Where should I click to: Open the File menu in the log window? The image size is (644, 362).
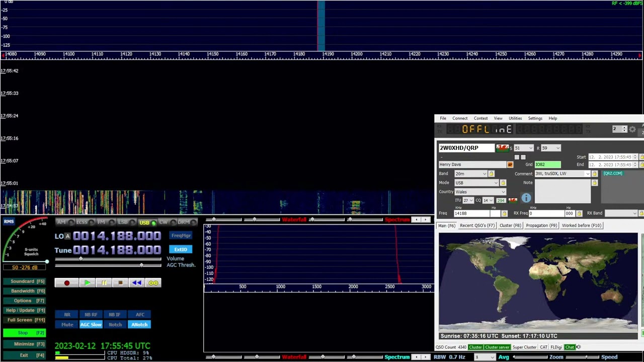pyautogui.click(x=443, y=119)
